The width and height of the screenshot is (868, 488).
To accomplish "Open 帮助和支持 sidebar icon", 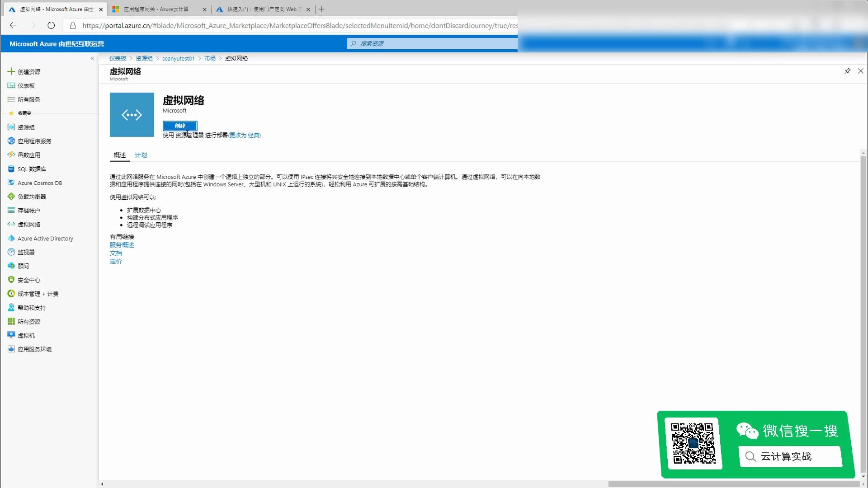I will pyautogui.click(x=11, y=308).
